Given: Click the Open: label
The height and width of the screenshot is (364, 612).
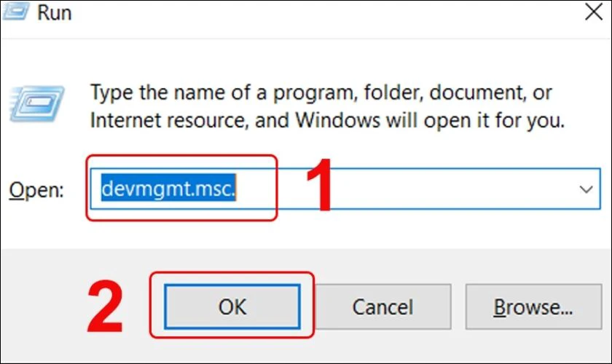Looking at the screenshot, I should 36,191.
